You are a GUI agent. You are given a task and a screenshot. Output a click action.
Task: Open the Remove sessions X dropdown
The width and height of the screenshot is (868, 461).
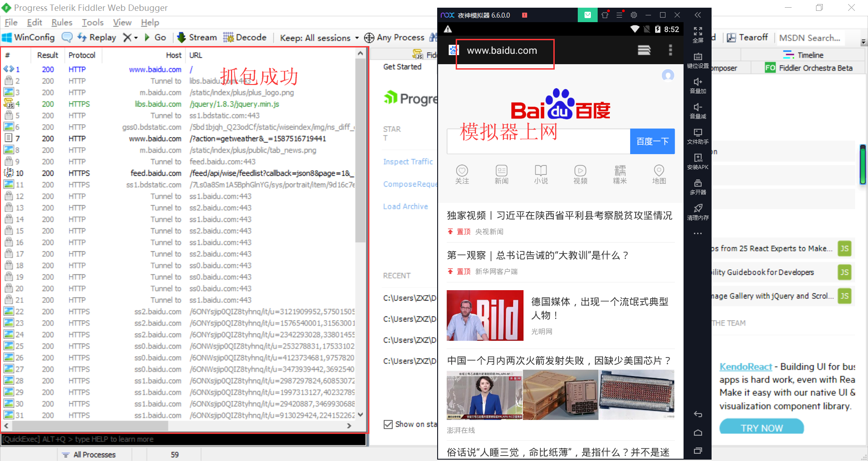(x=130, y=38)
